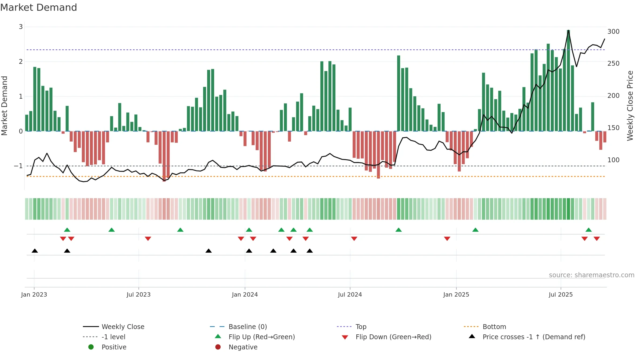Click the -1 level legend entry
This screenshot has height=362, width=644.
tap(104, 337)
